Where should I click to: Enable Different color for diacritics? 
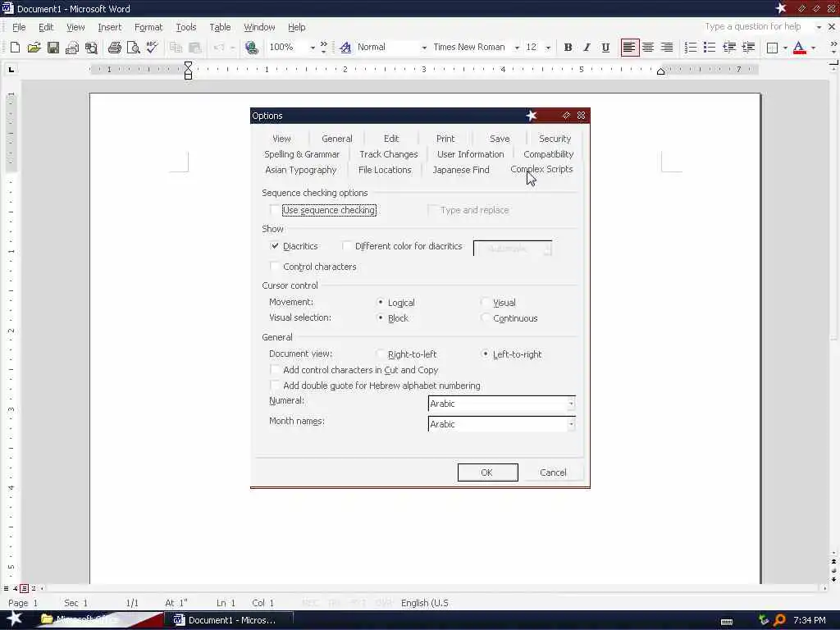(x=347, y=246)
